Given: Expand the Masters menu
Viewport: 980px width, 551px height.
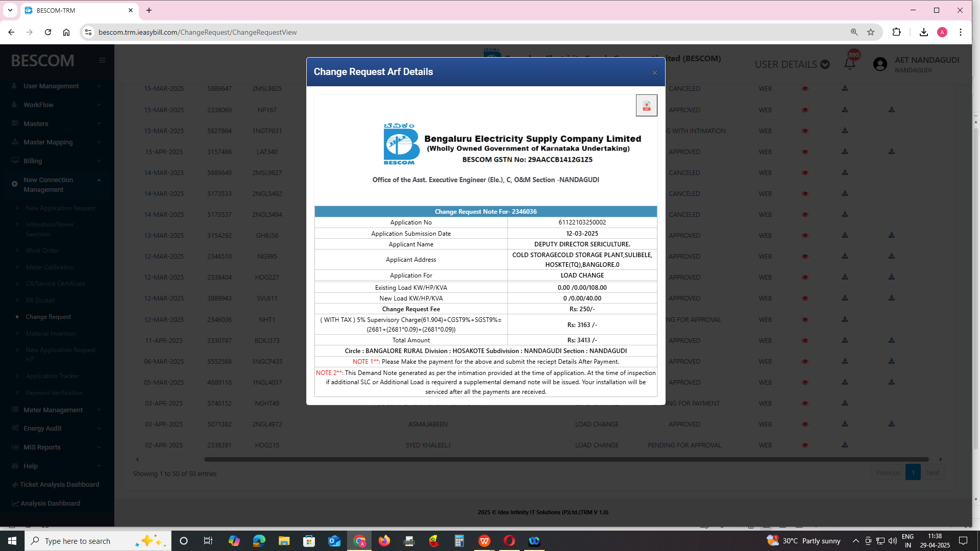Looking at the screenshot, I should 57,123.
